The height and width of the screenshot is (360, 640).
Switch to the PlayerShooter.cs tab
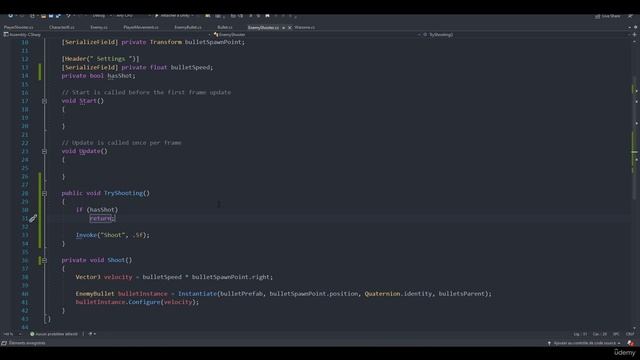18,27
